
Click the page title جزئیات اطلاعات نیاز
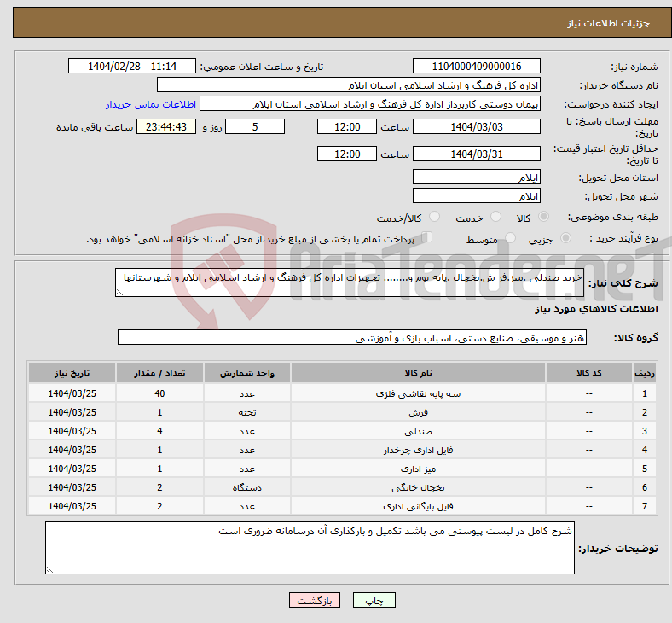click(609, 23)
